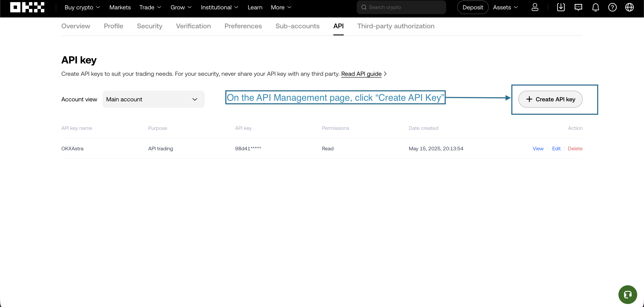Edit the OKXAstra API key

[x=556, y=149]
